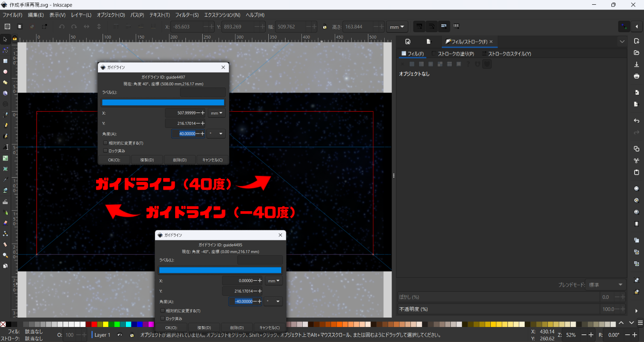The height and width of the screenshot is (342, 644).
Task: Select the Gradient tool
Action: tap(5, 158)
